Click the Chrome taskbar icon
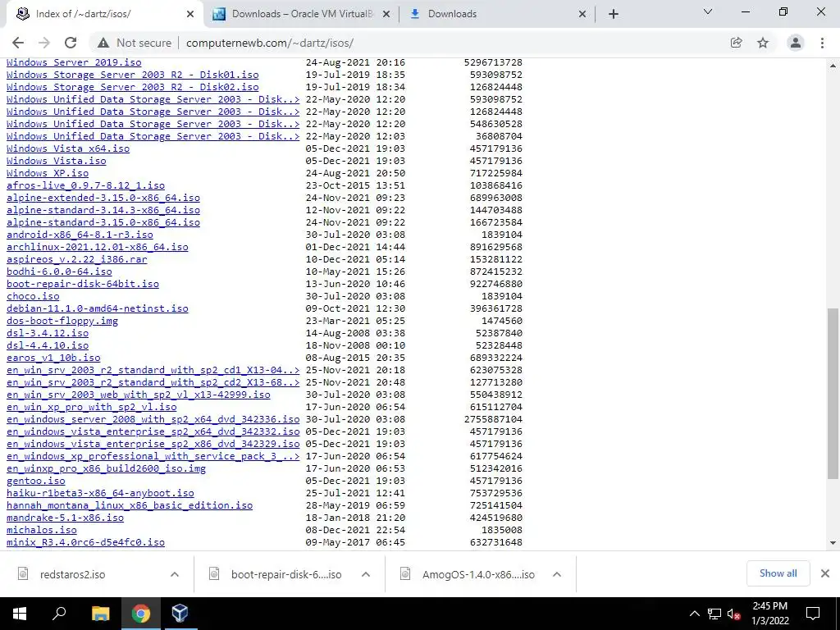 [x=141, y=614]
